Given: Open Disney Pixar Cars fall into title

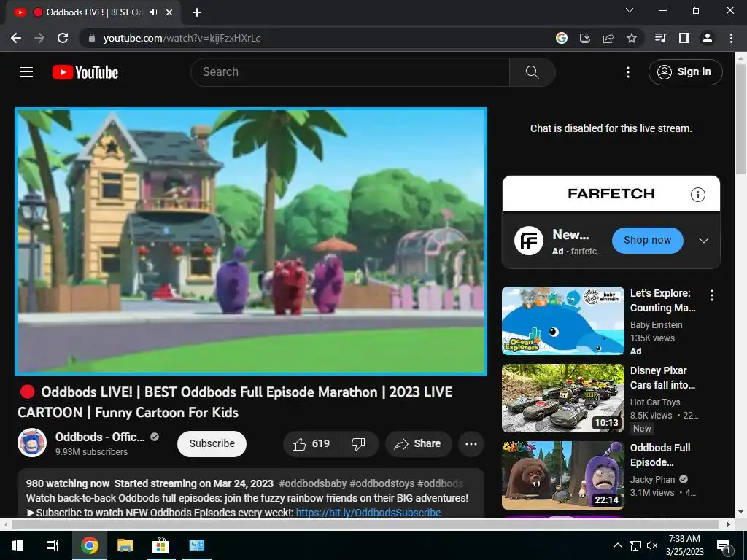Looking at the screenshot, I should click(662, 378).
